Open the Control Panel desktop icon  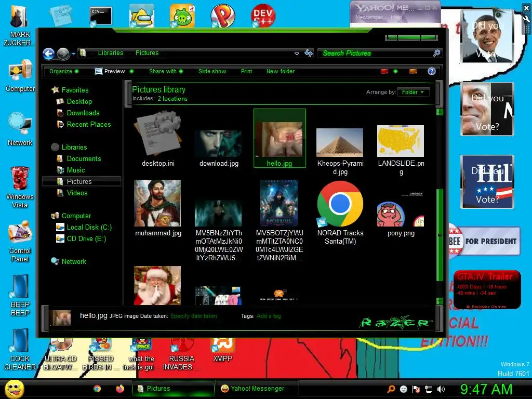20,242
